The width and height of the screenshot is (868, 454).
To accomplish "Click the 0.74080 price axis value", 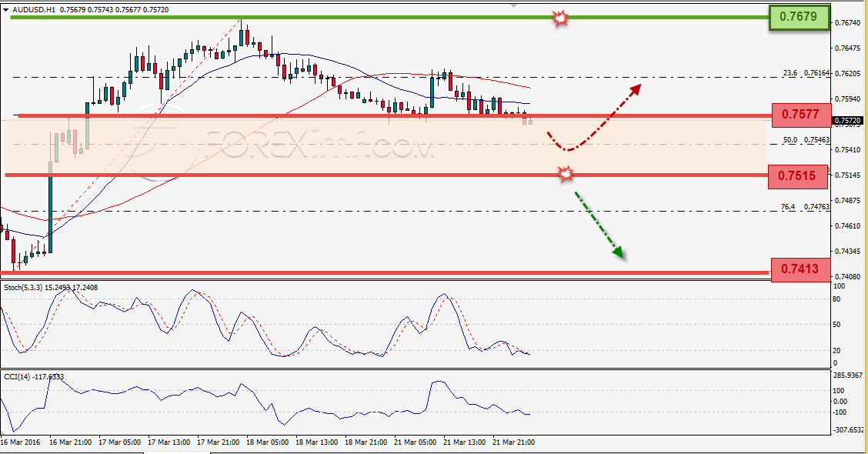I will pos(847,277).
